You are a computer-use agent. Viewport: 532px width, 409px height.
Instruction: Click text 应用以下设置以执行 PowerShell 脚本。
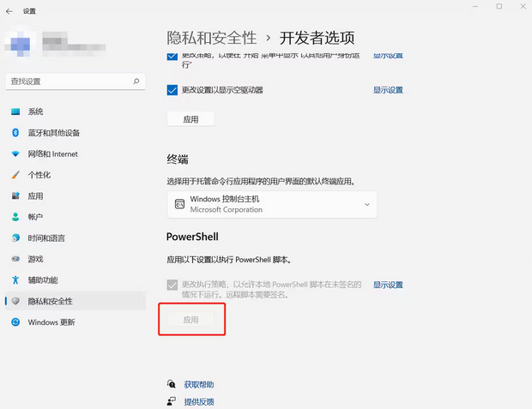pos(229,260)
